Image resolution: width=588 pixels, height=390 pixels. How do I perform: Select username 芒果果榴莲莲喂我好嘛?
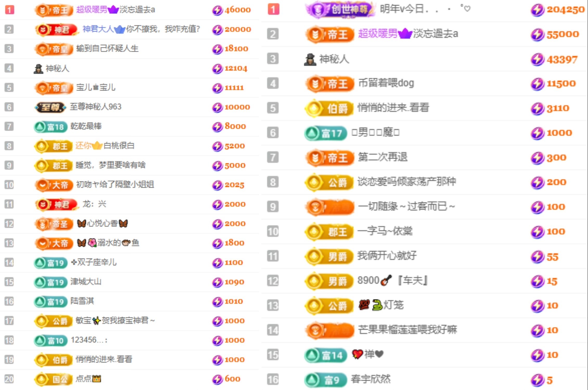[407, 330]
